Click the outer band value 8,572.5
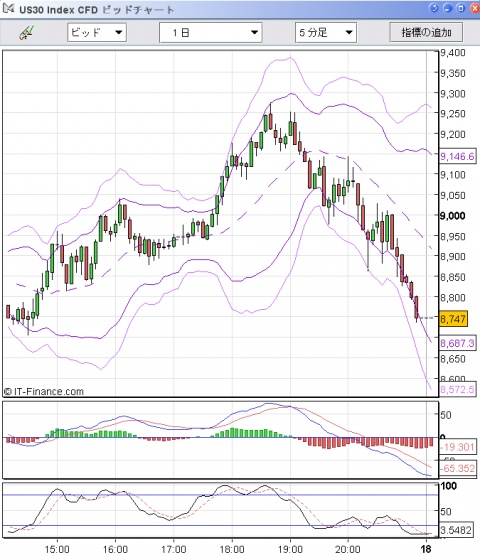 (457, 389)
